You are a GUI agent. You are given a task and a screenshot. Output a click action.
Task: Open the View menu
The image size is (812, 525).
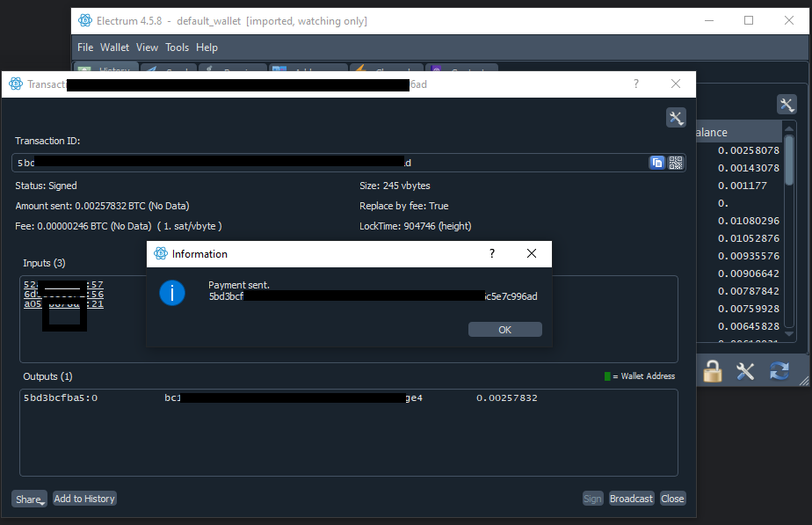pos(147,47)
